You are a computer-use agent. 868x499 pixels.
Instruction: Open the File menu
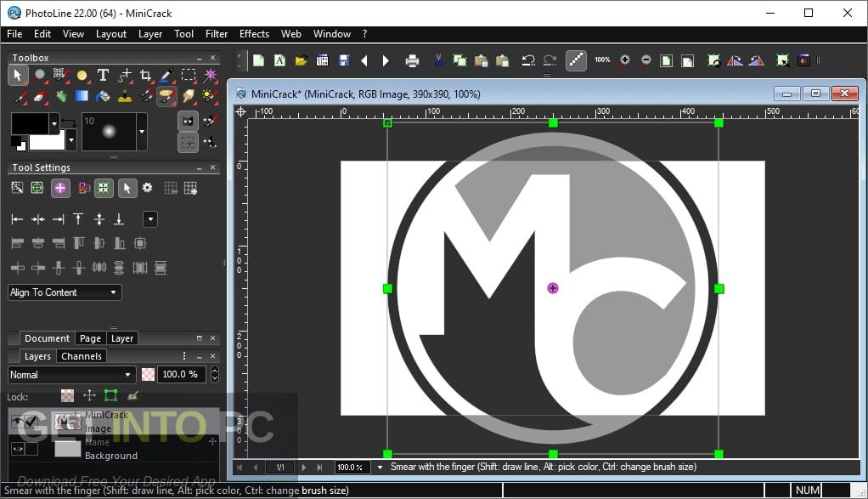tap(14, 34)
